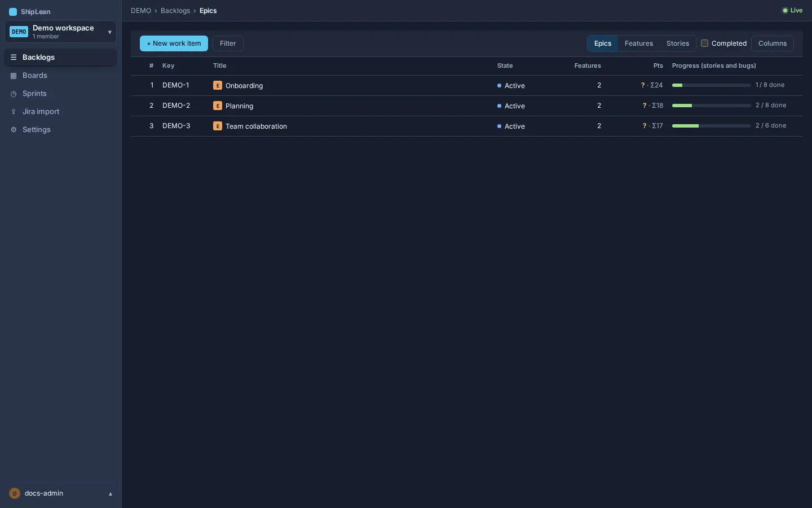
Task: Create a new work item
Action: point(174,43)
